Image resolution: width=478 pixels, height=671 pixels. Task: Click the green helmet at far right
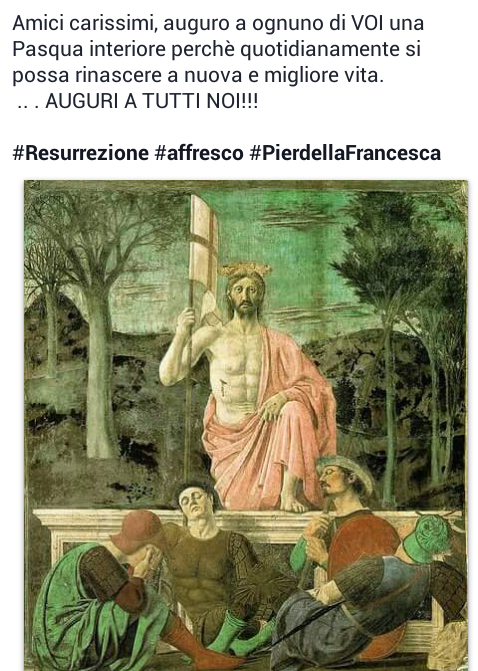[x=429, y=537]
